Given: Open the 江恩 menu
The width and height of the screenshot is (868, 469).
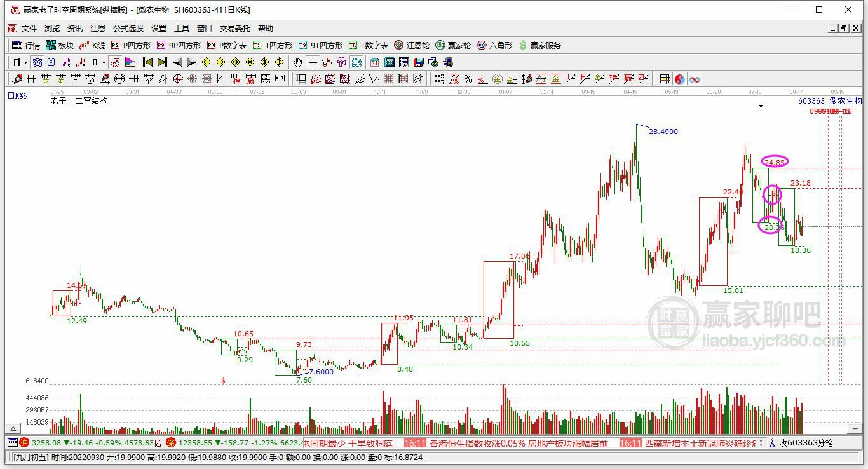Looking at the screenshot, I should [x=98, y=29].
